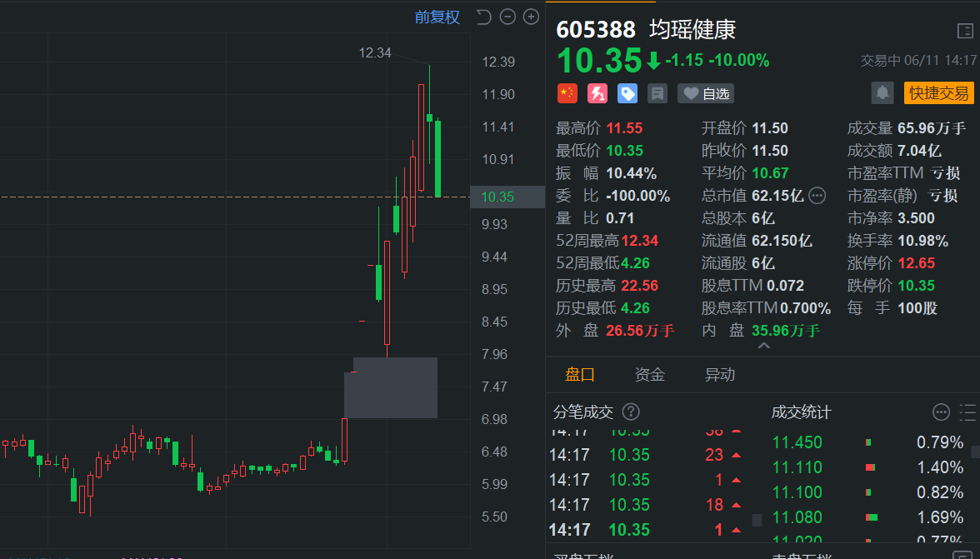This screenshot has height=559, width=980.
Task: Open the blue tag label icon
Action: 627,93
